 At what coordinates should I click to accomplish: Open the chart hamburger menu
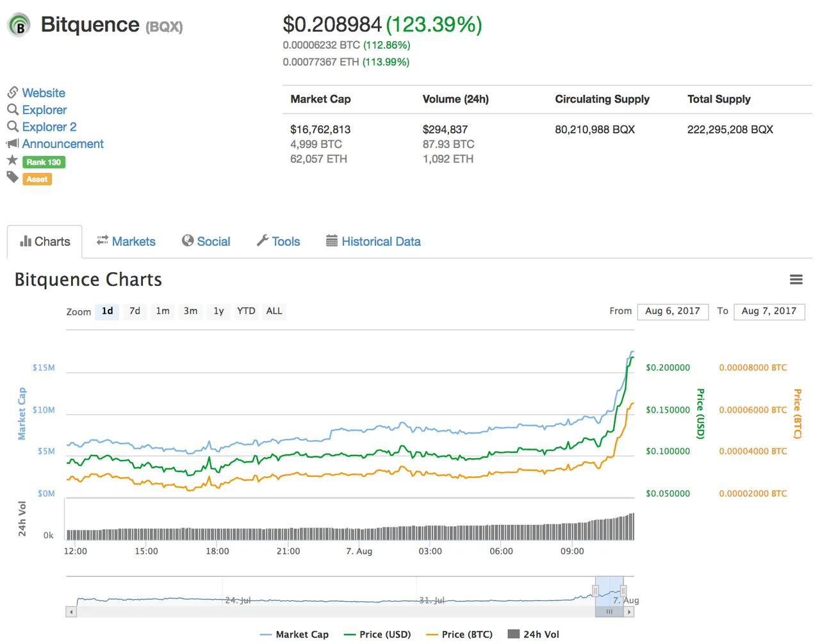coord(796,279)
